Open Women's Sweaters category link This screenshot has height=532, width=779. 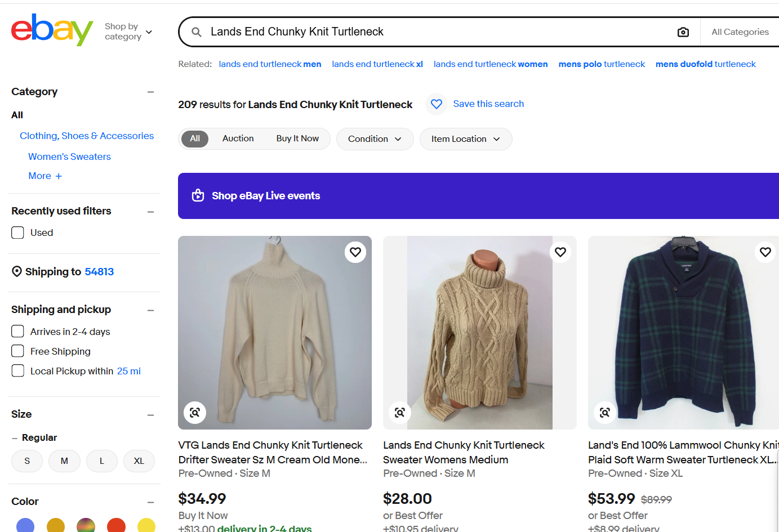pyautogui.click(x=69, y=157)
